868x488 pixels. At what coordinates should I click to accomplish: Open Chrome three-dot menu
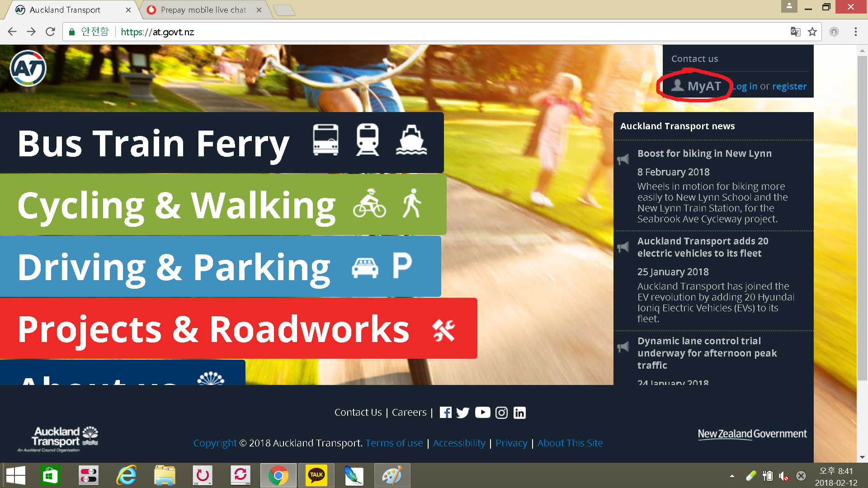click(855, 32)
